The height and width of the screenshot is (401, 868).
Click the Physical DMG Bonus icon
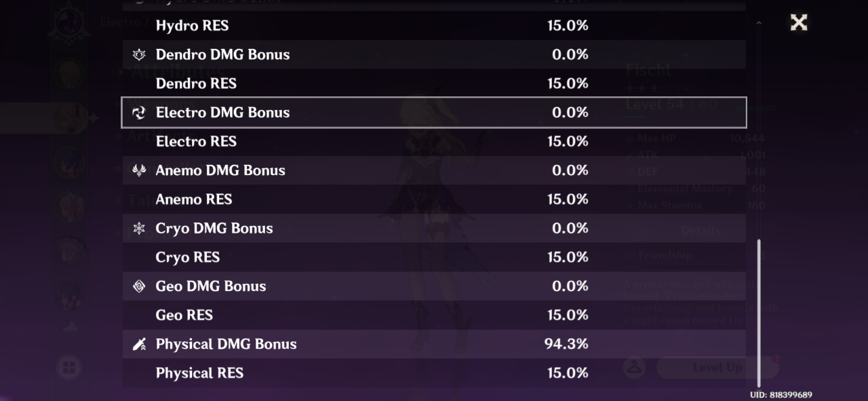(x=139, y=344)
